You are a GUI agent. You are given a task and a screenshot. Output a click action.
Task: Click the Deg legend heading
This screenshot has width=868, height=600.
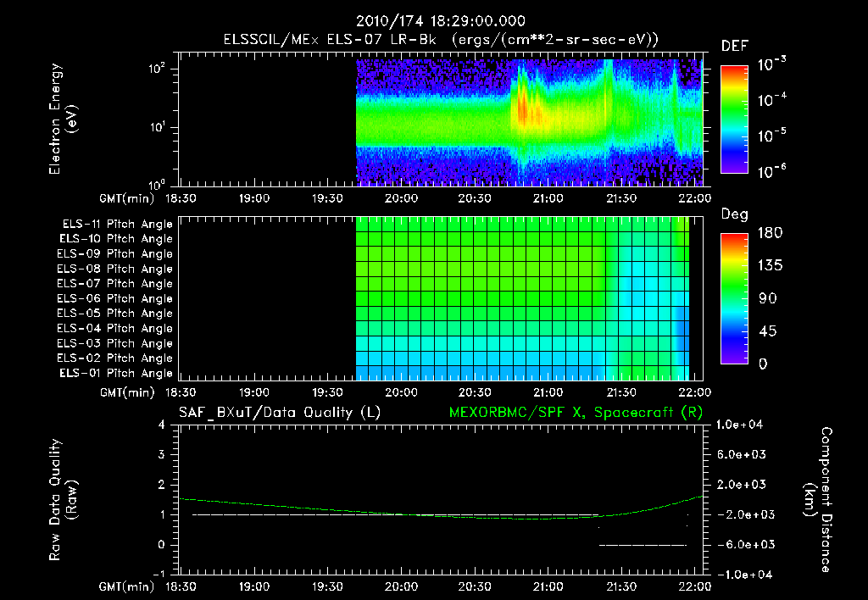pos(735,214)
